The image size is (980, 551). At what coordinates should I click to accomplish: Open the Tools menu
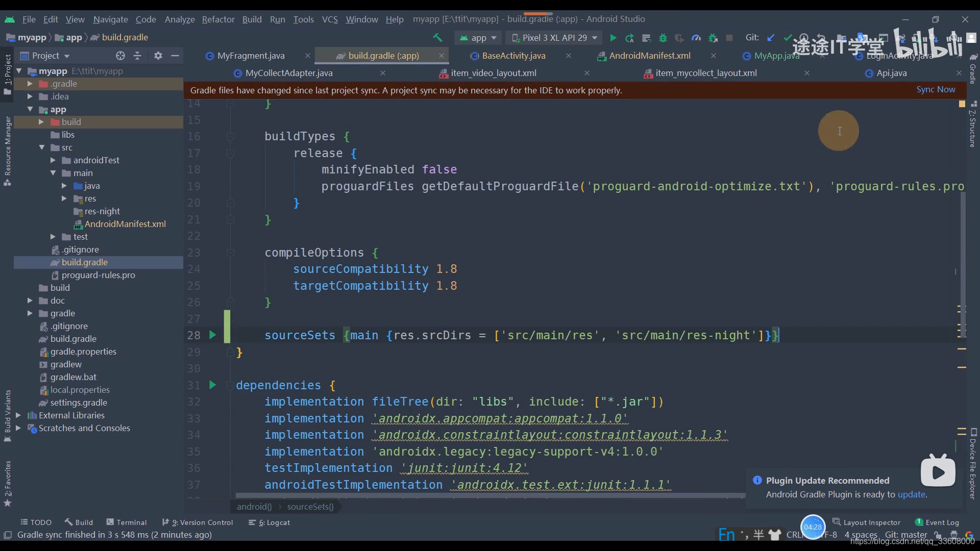click(x=303, y=19)
